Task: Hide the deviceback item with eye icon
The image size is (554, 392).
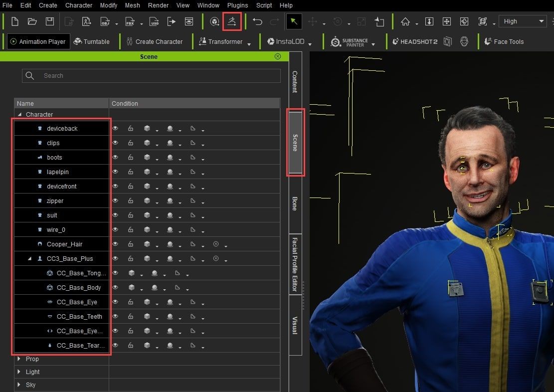Action: 115,129
